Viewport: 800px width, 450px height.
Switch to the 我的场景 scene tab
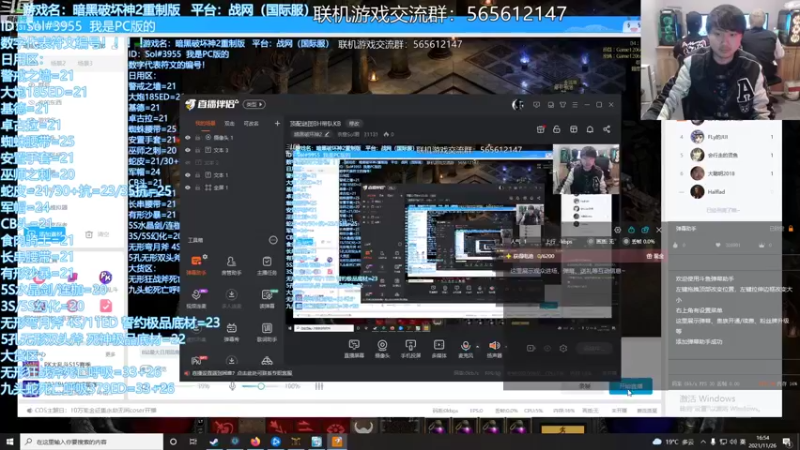(205, 123)
